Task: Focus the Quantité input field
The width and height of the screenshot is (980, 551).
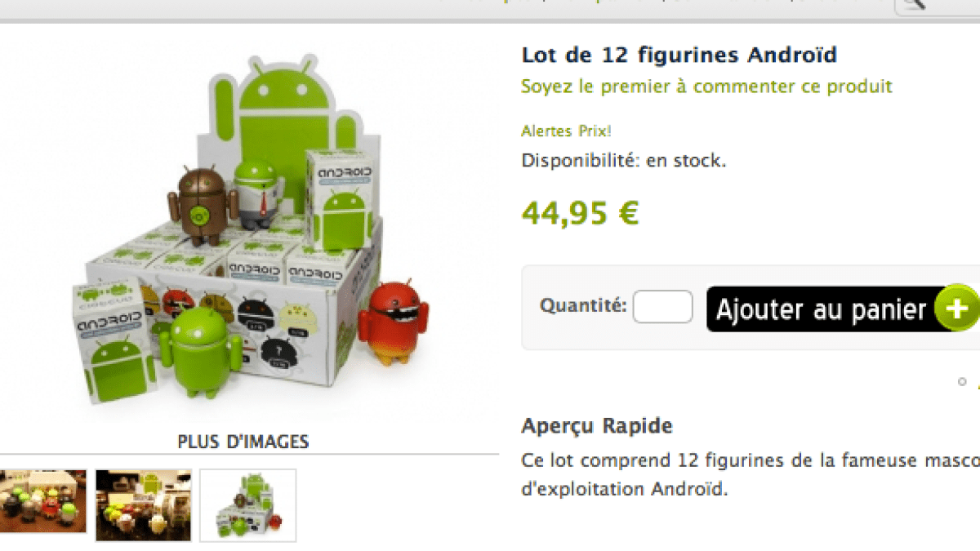Action: coord(663,307)
